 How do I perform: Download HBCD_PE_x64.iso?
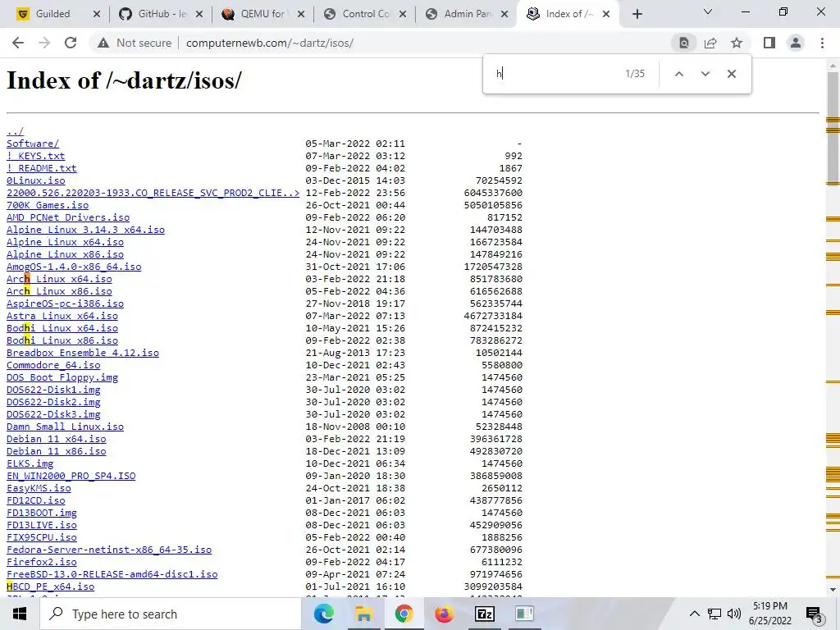pyautogui.click(x=50, y=587)
